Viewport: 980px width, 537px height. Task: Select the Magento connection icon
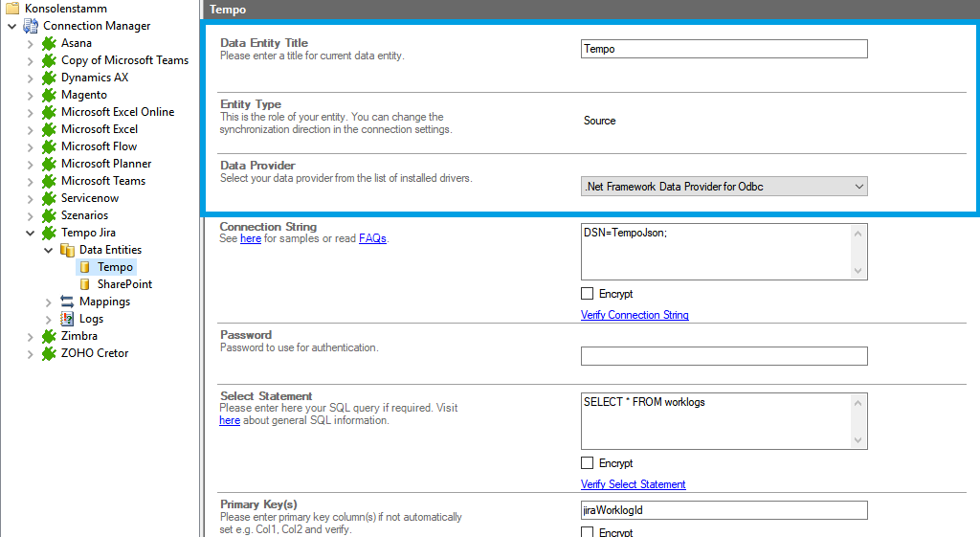pos(49,95)
